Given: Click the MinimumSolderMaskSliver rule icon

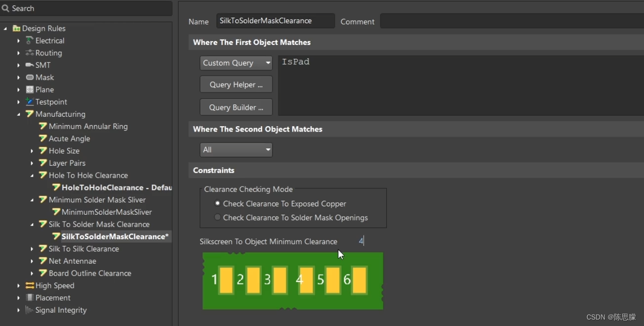Looking at the screenshot, I should (56, 212).
